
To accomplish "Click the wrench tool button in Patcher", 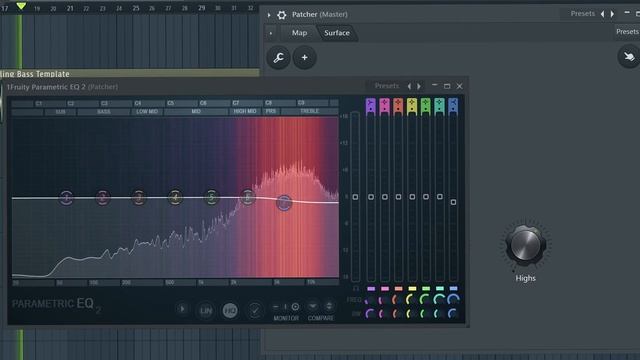I will (278, 58).
